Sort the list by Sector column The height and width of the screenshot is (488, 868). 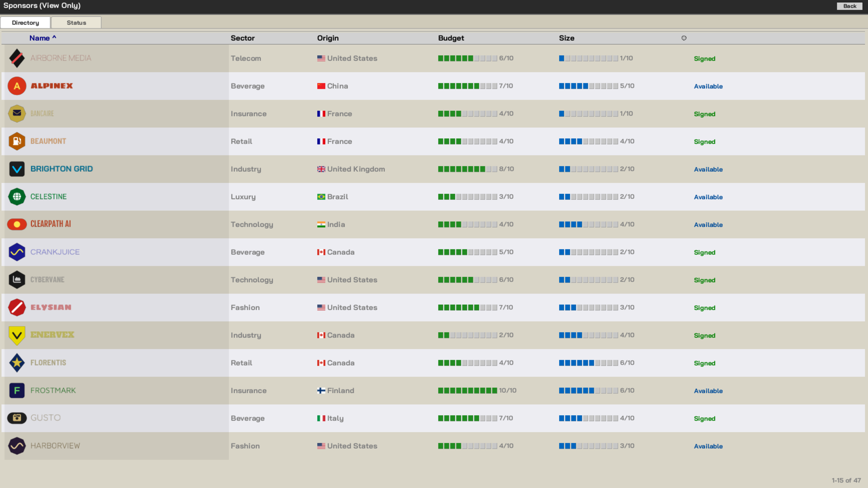click(243, 38)
